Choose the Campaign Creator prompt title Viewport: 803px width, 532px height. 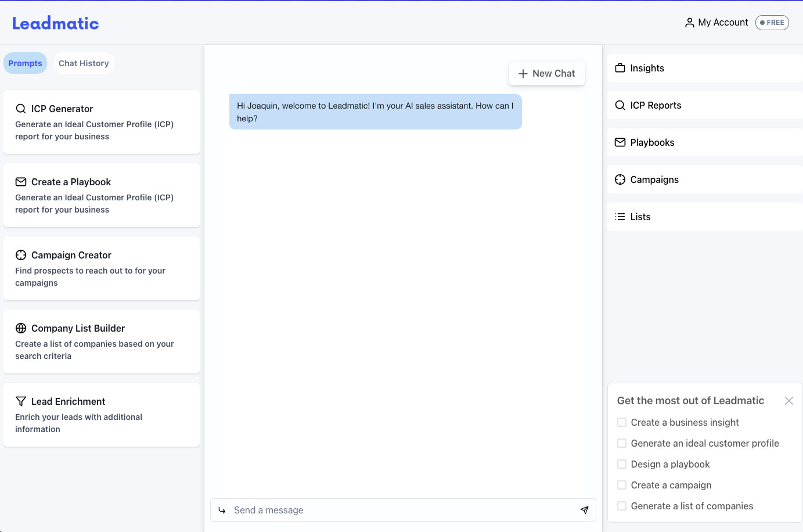71,255
